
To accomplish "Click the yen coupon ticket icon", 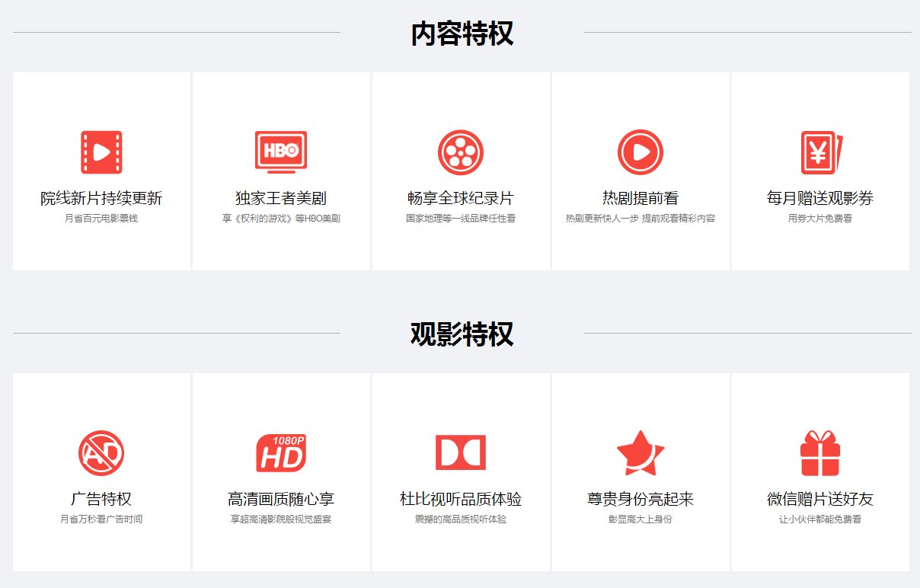I will 822,152.
